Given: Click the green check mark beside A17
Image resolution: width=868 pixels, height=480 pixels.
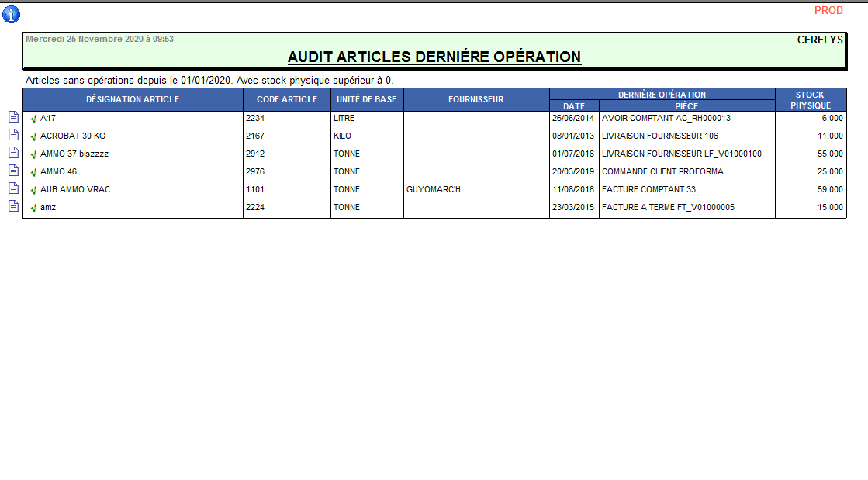Looking at the screenshot, I should pyautogui.click(x=33, y=119).
